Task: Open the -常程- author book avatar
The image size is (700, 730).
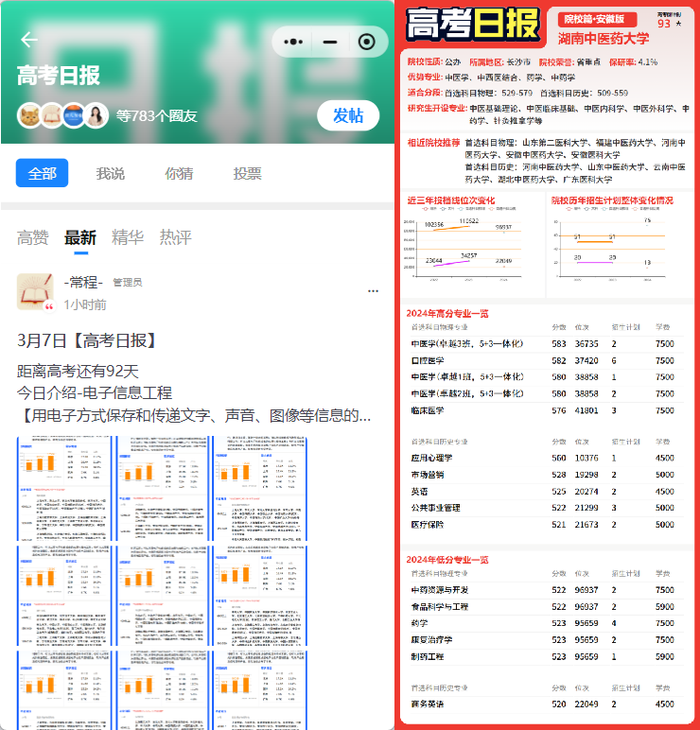Action: pos(35,292)
